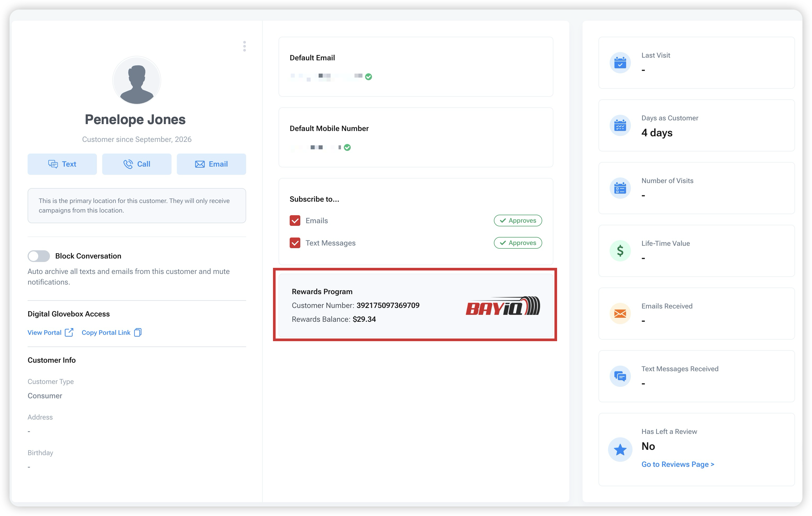The height and width of the screenshot is (516, 812).
Task: Click the Approves badge for Emails
Action: point(518,220)
